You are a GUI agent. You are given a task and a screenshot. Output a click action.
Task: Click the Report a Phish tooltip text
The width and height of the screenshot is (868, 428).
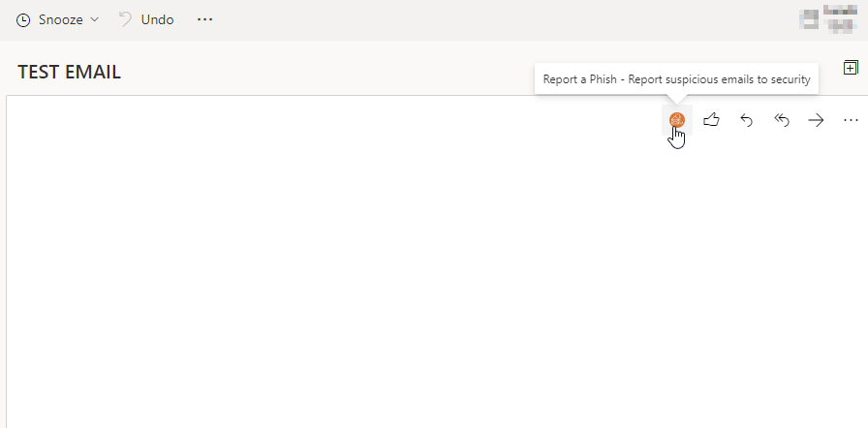click(x=676, y=79)
